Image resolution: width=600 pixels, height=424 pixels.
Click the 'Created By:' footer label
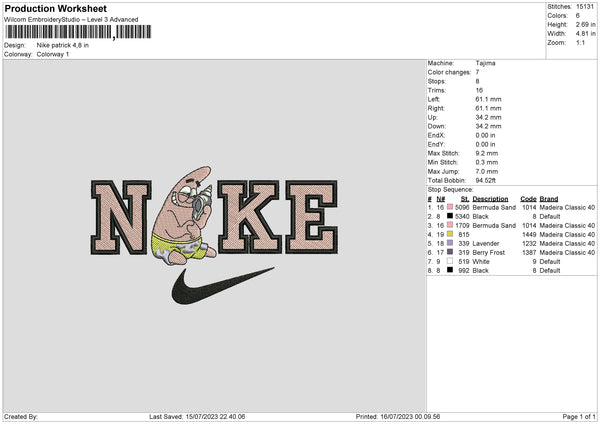pyautogui.click(x=21, y=416)
